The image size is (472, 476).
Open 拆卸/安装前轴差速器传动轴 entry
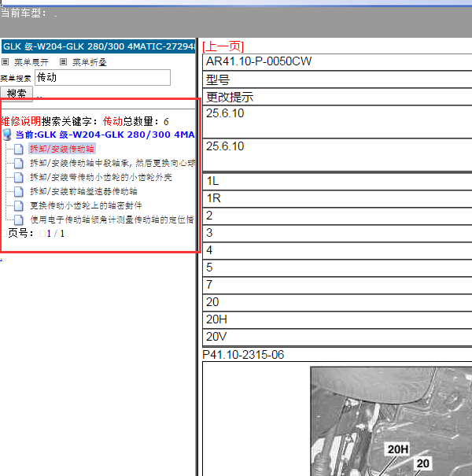[83, 191]
